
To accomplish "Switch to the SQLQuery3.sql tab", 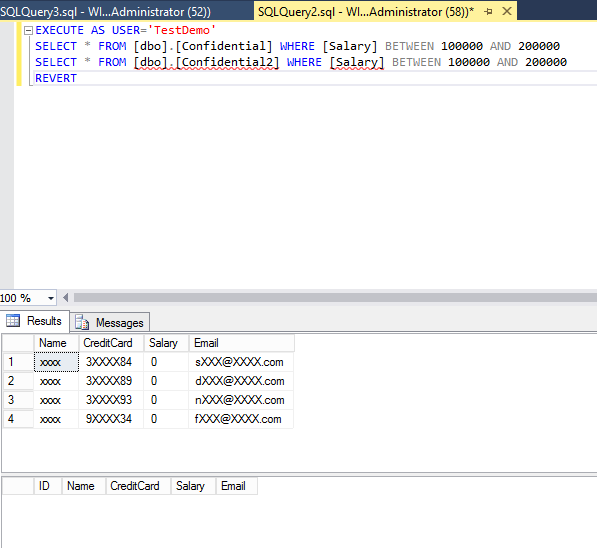I will (106, 12).
